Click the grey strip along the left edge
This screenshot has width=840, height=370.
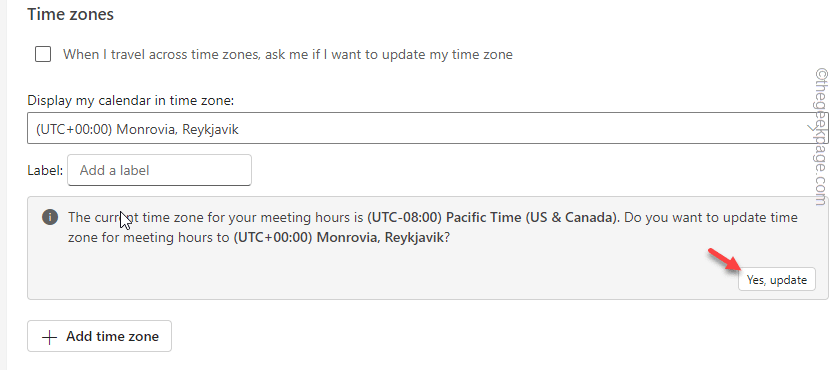[3, 185]
